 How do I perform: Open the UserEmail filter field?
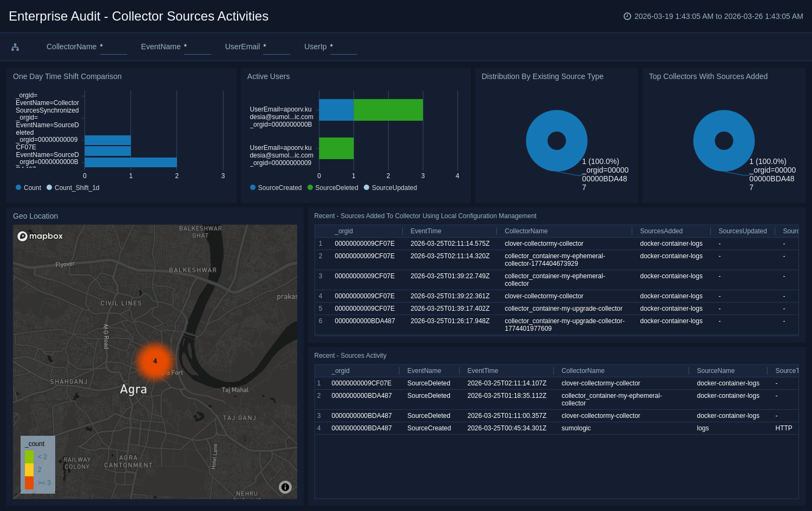click(276, 47)
